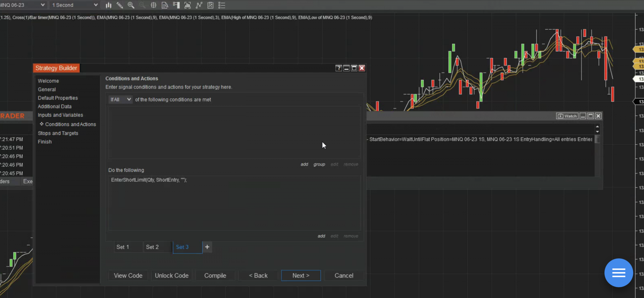
Task: Click the Back button
Action: [x=258, y=275]
